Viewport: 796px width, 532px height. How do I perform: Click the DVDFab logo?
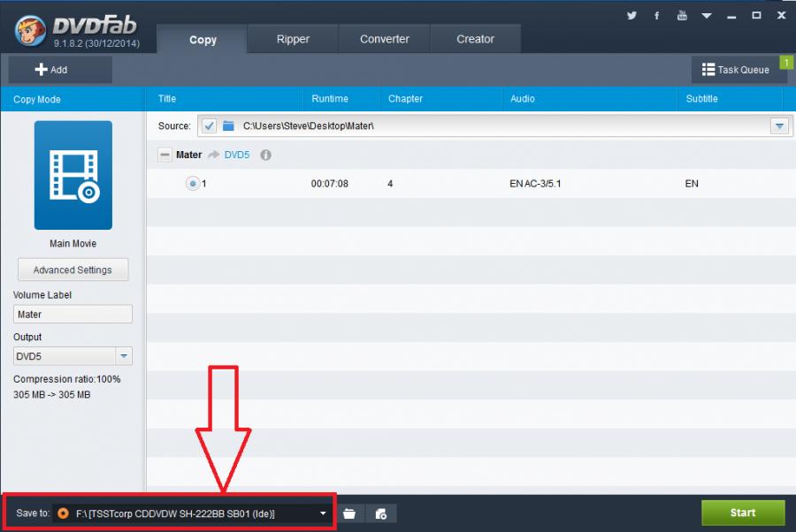click(31, 29)
